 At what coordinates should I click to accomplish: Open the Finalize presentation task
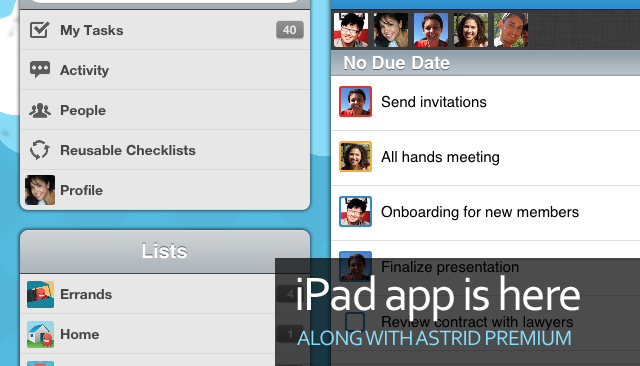485,268
